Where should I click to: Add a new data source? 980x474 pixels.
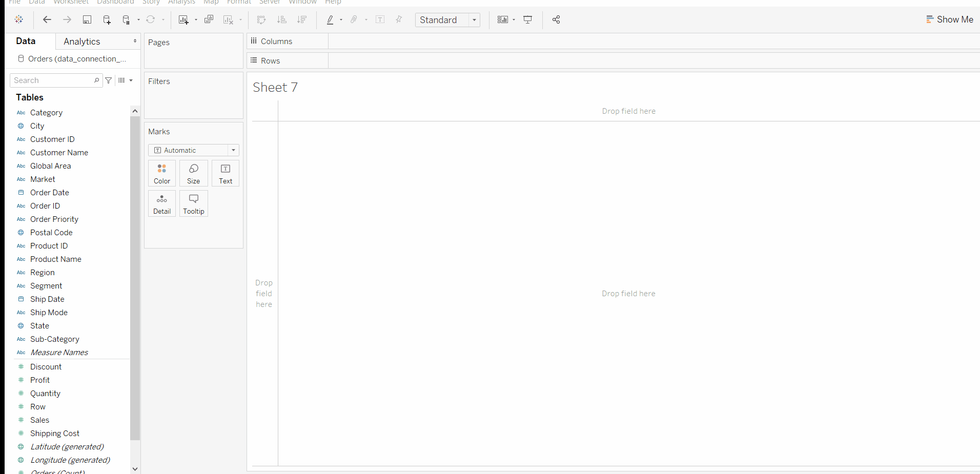(107, 19)
